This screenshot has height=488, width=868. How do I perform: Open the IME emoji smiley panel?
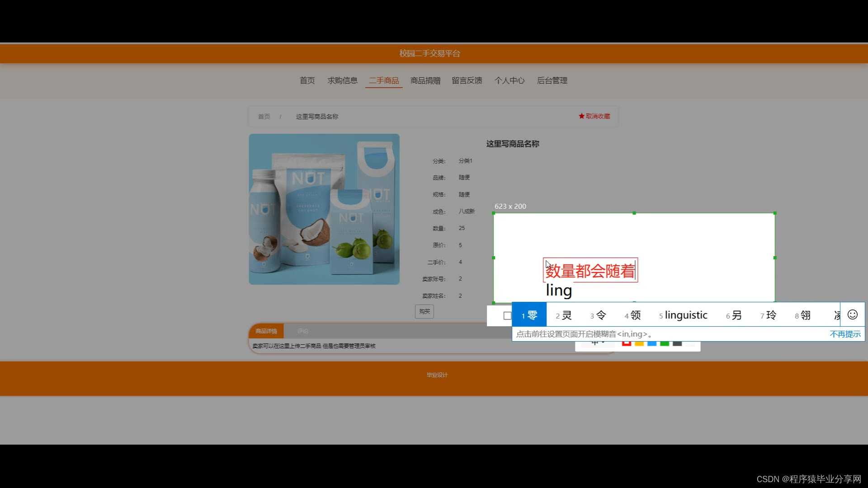click(x=852, y=314)
